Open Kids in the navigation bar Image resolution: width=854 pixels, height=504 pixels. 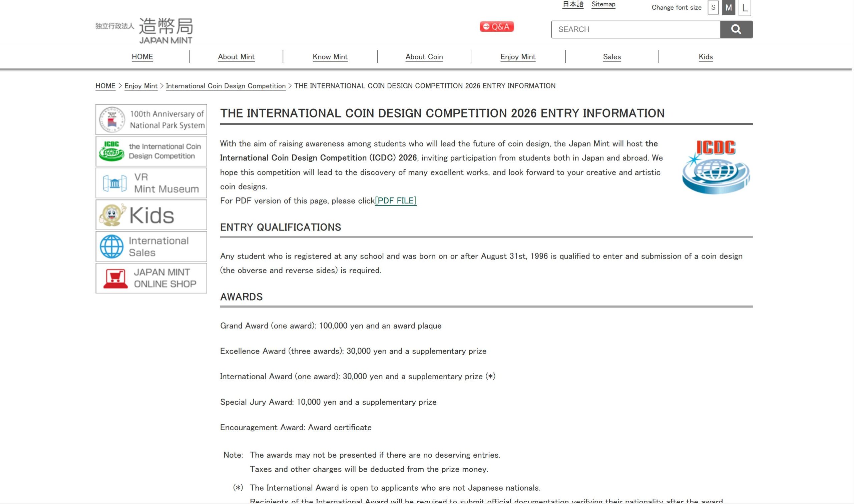point(706,57)
